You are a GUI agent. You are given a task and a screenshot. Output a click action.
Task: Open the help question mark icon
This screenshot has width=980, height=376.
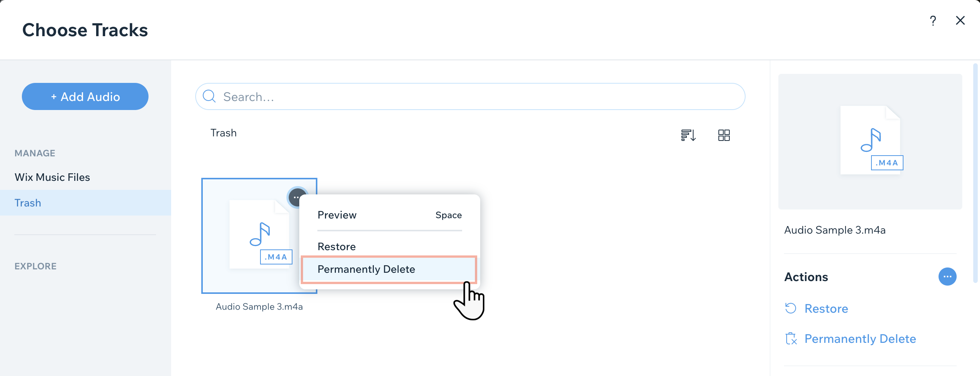tap(933, 20)
